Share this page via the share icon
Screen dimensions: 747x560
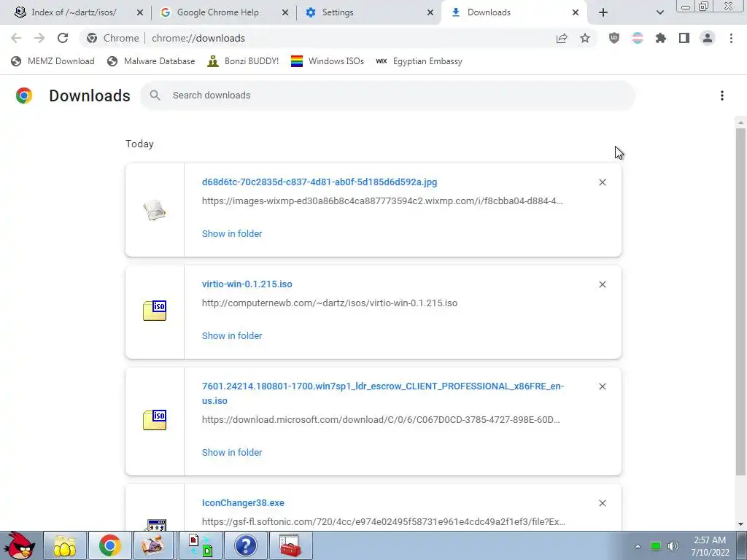562,38
